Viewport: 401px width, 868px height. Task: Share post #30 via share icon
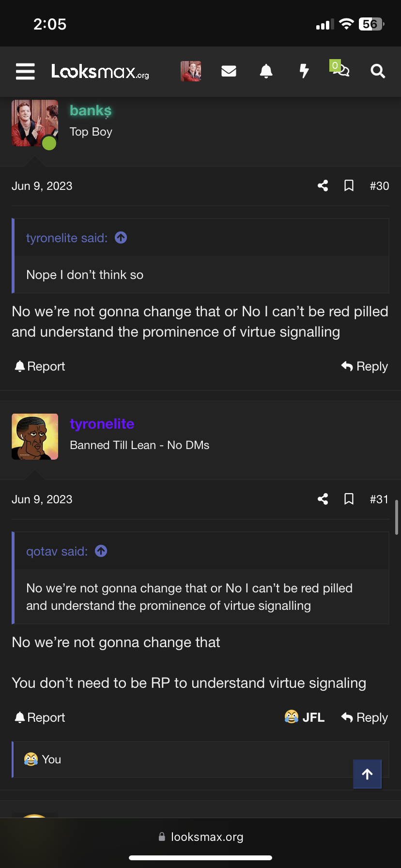[323, 186]
